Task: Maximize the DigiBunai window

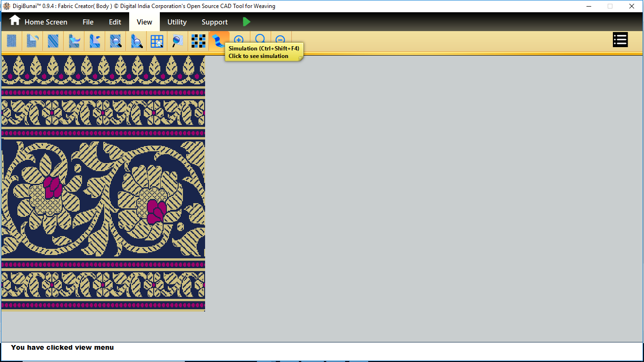Action: (610, 6)
